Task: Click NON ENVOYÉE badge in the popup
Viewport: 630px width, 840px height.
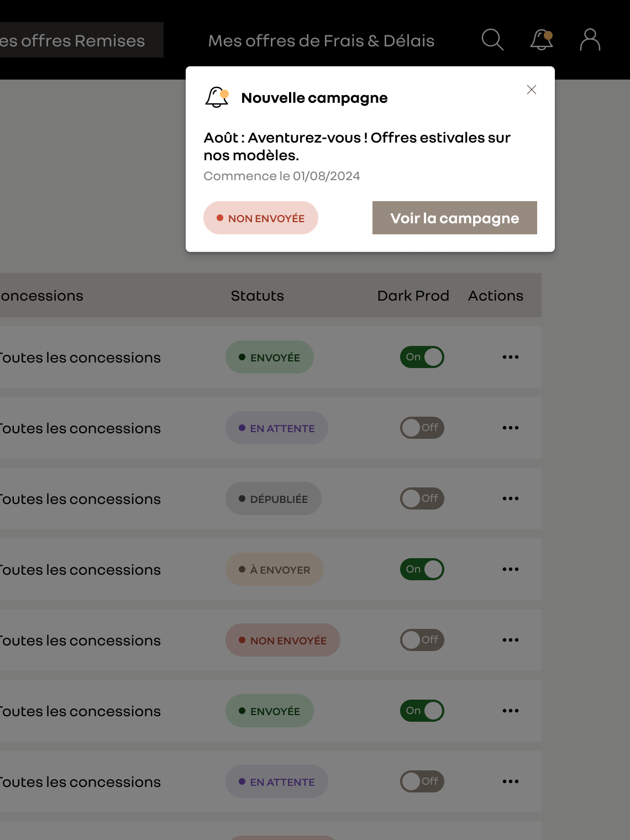Action: point(261,218)
